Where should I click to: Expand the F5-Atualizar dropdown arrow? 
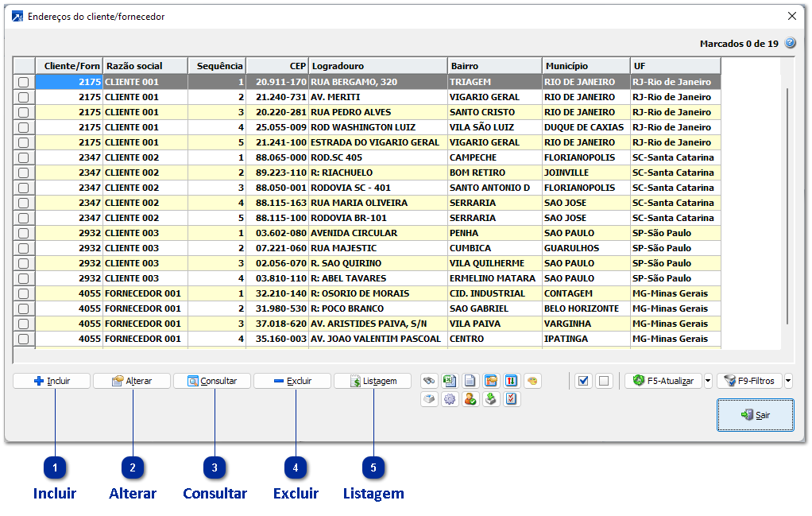[x=708, y=381]
